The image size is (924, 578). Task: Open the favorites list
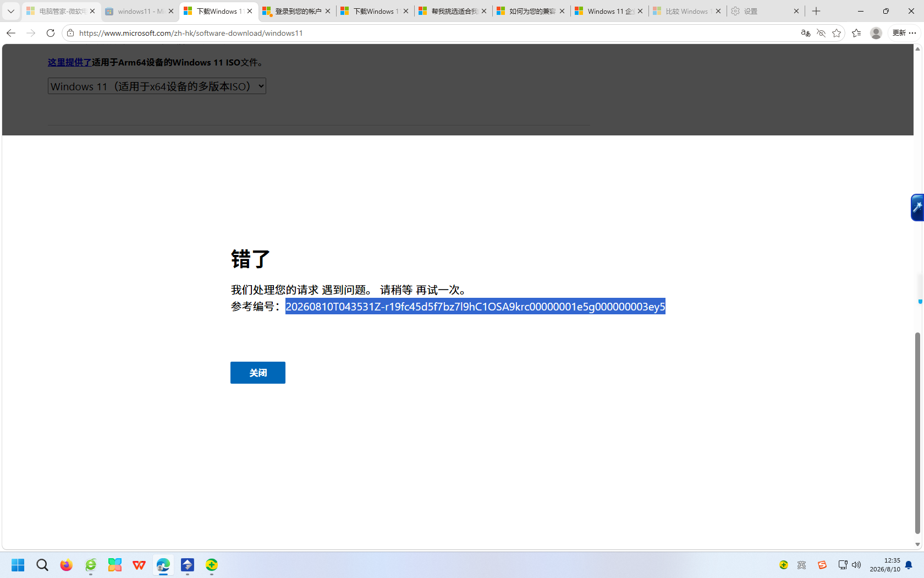(856, 33)
